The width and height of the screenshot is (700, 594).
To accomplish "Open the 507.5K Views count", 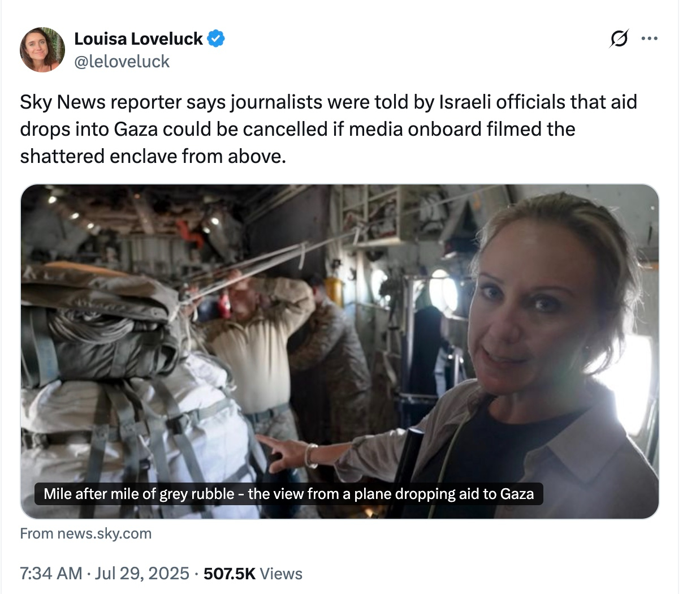I will pyautogui.click(x=253, y=574).
